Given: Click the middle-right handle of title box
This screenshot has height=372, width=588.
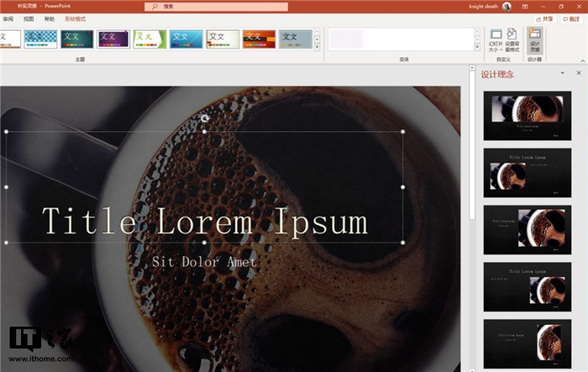Looking at the screenshot, I should 402,187.
